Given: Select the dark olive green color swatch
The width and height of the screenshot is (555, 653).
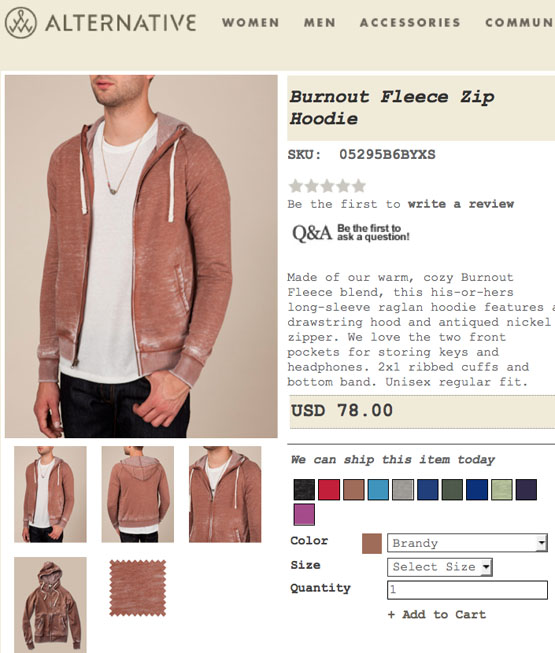Looking at the screenshot, I should coord(452,489).
